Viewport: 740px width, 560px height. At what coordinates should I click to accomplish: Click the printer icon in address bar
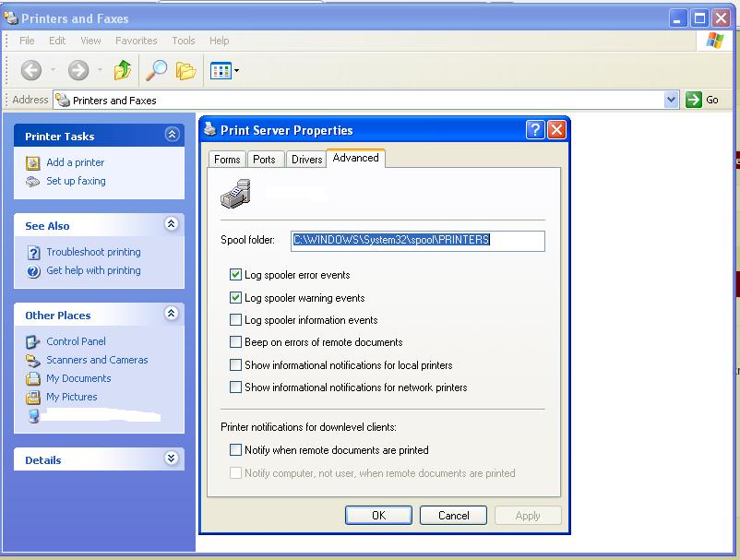click(63, 100)
